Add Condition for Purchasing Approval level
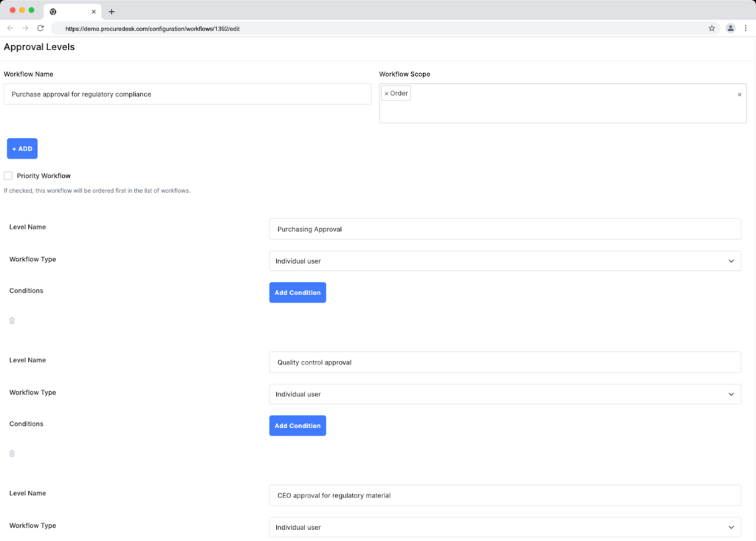The height and width of the screenshot is (541, 756). coord(298,293)
